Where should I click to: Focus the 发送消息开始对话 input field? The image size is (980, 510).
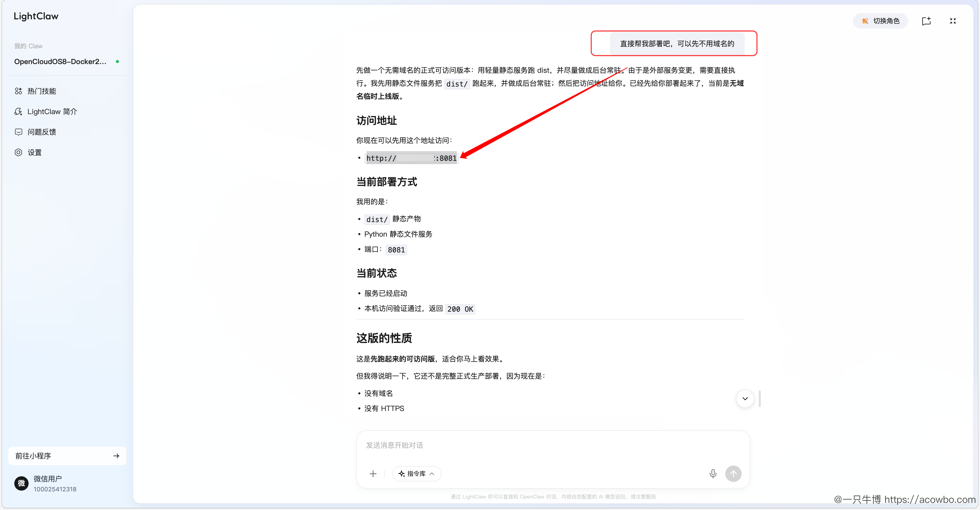point(553,445)
